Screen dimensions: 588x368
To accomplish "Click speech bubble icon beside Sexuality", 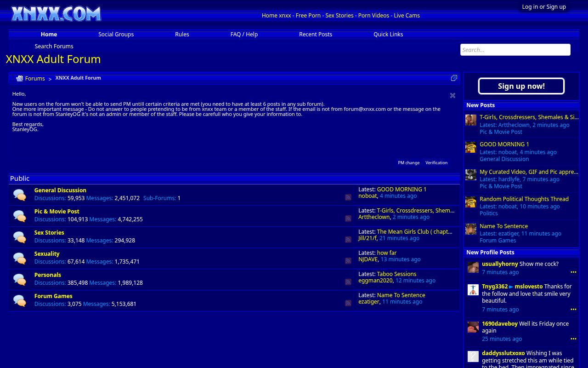I will (19, 258).
